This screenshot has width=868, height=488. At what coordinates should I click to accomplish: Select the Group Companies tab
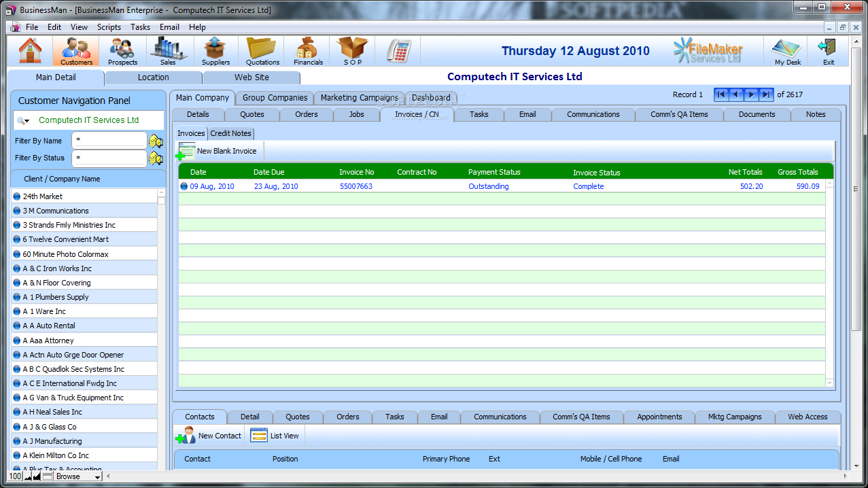(275, 98)
